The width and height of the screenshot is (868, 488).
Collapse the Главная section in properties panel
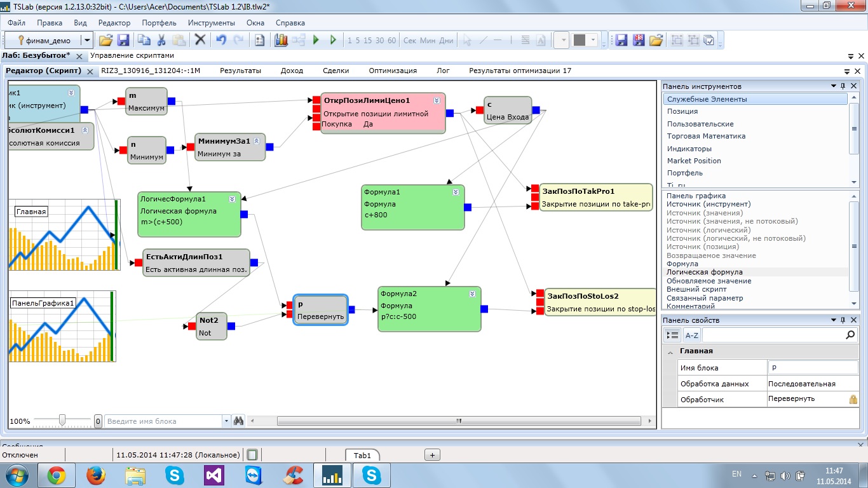click(x=670, y=351)
